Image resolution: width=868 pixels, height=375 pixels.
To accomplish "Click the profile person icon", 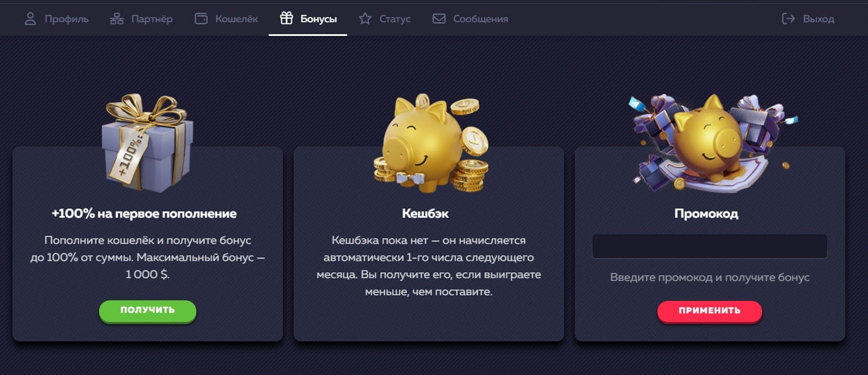I will click(30, 19).
